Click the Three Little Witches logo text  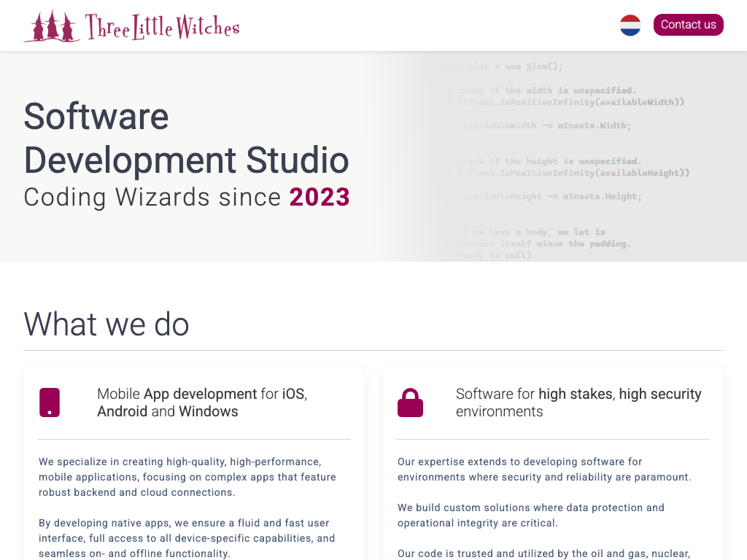[162, 28]
